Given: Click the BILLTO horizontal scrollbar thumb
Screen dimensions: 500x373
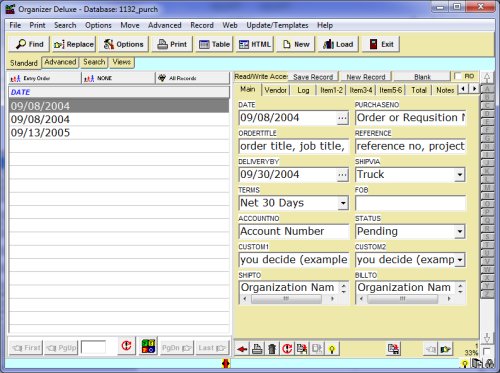Looking at the screenshot, I should point(403,299).
